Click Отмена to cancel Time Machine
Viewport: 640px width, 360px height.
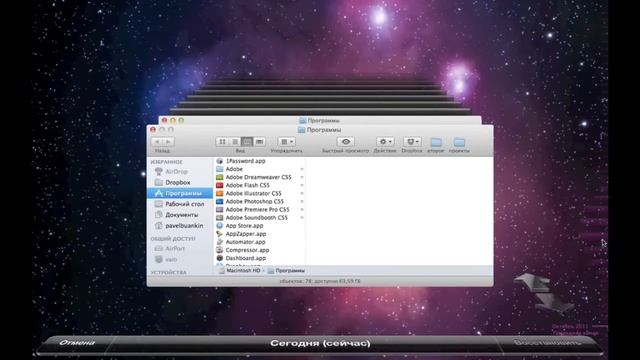click(77, 343)
